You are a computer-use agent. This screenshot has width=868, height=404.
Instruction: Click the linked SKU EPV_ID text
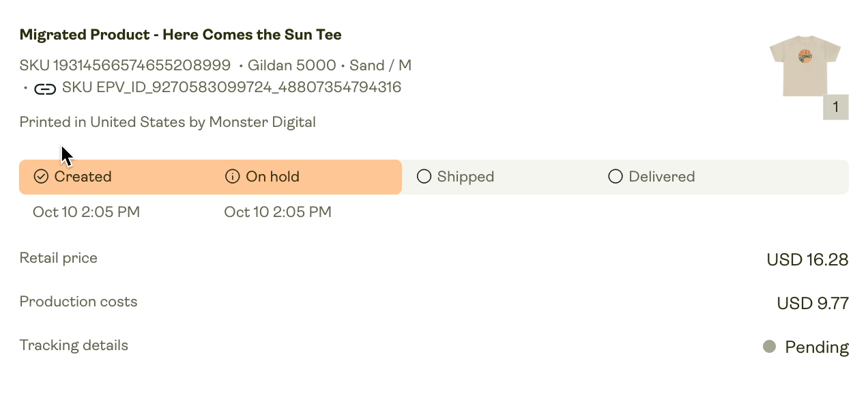231,87
